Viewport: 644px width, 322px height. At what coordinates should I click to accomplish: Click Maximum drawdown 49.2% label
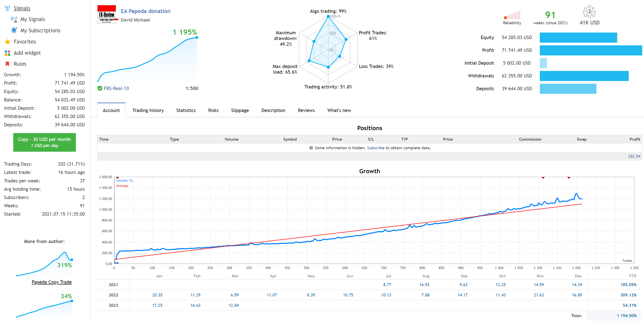click(286, 38)
